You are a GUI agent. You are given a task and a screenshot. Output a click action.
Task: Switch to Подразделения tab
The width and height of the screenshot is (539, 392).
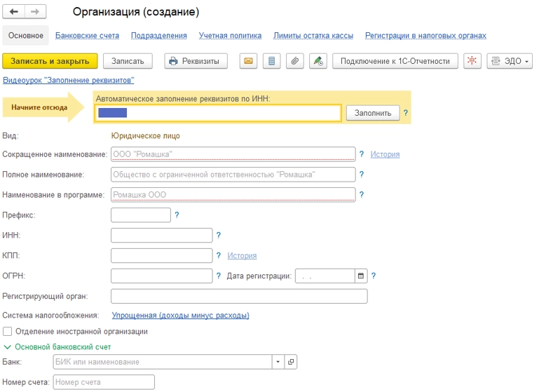pyautogui.click(x=159, y=36)
